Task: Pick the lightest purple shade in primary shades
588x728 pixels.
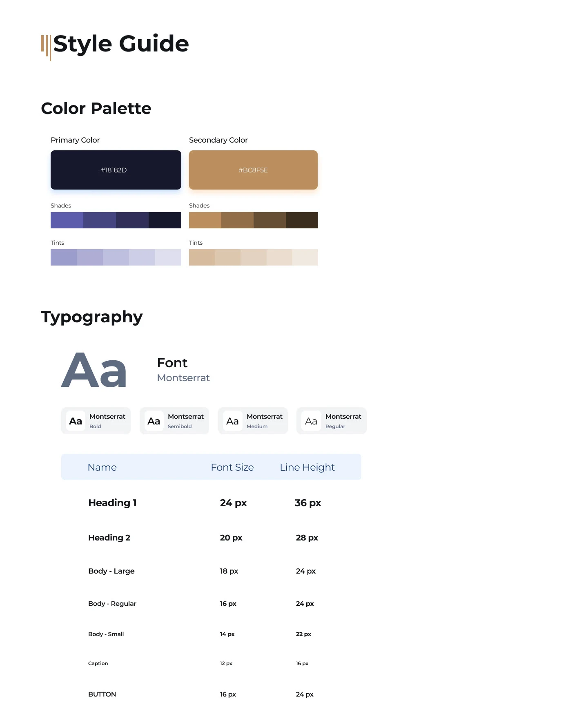Action: tap(67, 220)
